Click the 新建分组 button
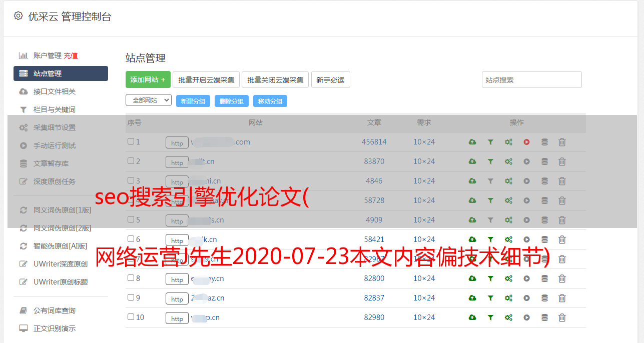644x343 pixels. (x=193, y=101)
